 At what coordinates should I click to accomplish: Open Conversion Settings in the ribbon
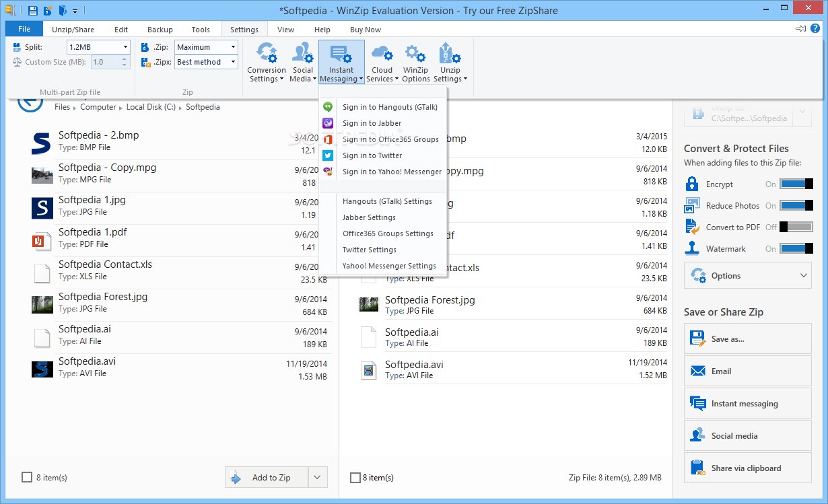(267, 62)
